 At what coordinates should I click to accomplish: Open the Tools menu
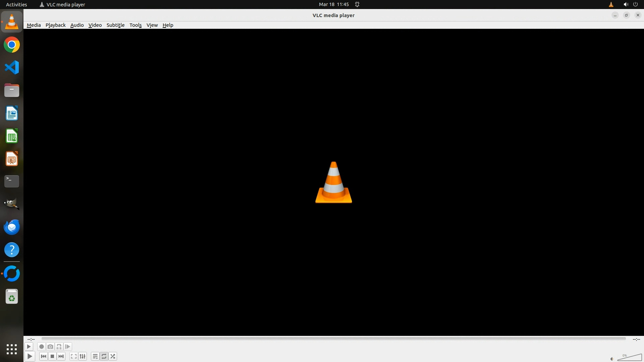point(136,25)
